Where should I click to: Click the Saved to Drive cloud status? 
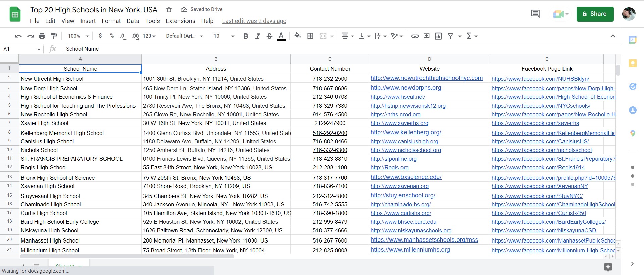[202, 9]
